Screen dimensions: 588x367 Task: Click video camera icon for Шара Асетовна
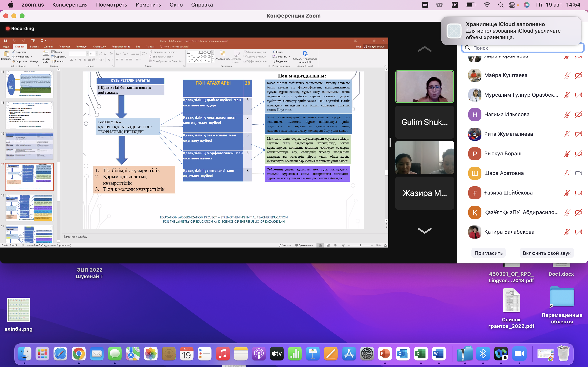[579, 173]
